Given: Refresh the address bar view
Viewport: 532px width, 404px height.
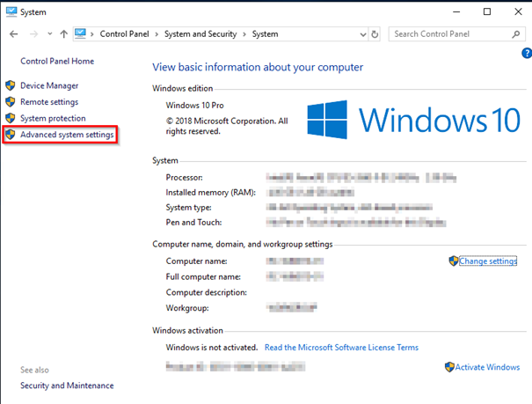Looking at the screenshot, I should (x=375, y=34).
